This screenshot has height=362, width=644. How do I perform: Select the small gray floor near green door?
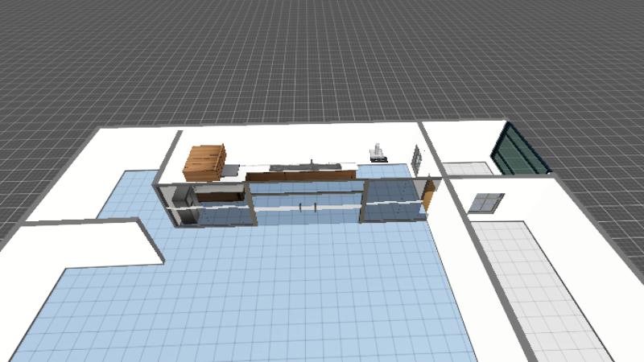tap(467, 168)
